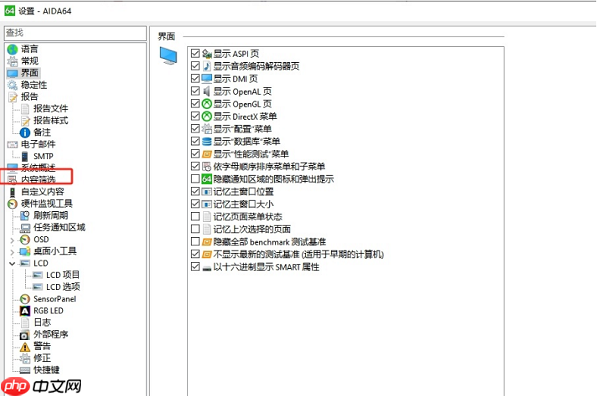Open the 快捷键 settings page
The width and height of the screenshot is (600, 396).
point(46,370)
